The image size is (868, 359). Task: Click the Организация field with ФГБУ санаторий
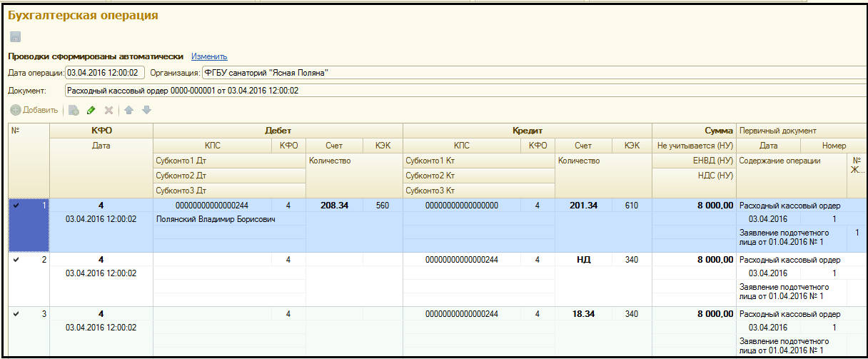click(533, 72)
